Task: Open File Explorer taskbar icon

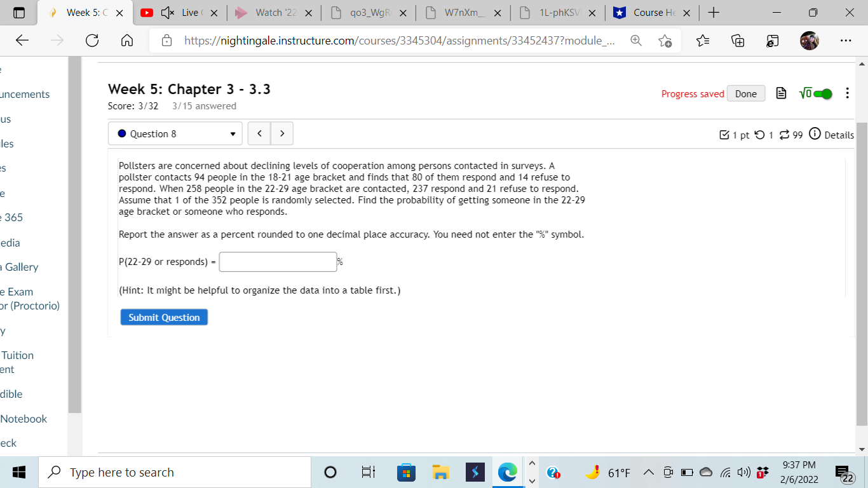Action: pyautogui.click(x=440, y=472)
